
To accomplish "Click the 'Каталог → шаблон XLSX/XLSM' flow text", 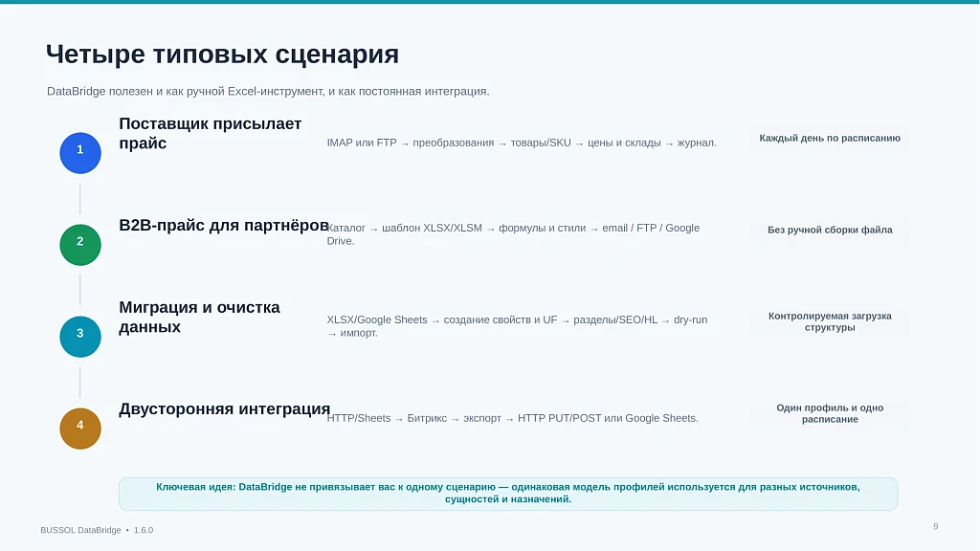I will tap(513, 234).
